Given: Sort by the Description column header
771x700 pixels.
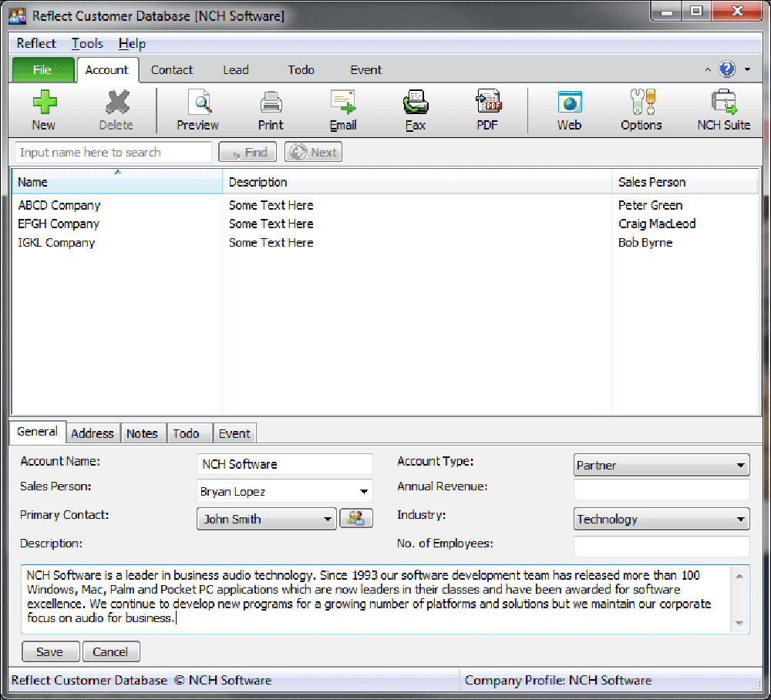Looking at the screenshot, I should (417, 182).
